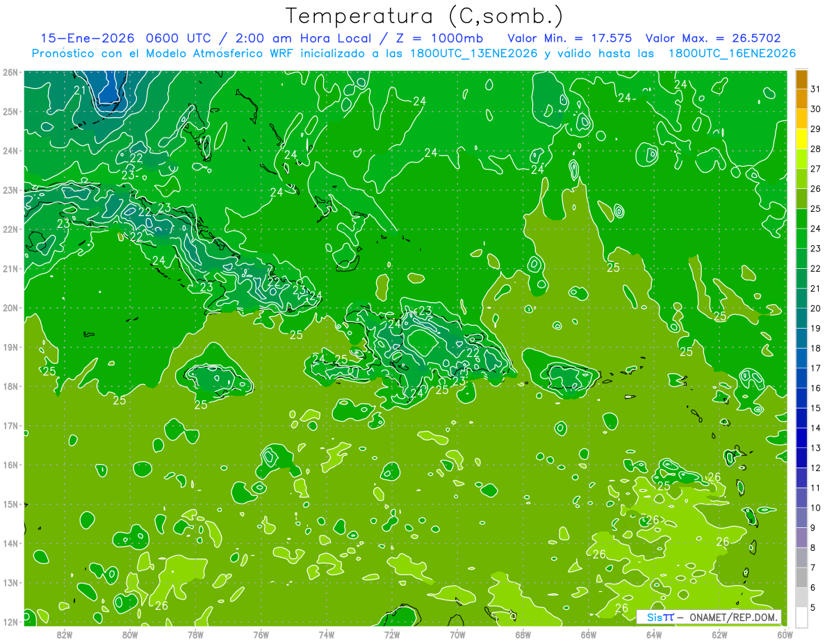Click color bar label "13"

pyautogui.click(x=815, y=448)
